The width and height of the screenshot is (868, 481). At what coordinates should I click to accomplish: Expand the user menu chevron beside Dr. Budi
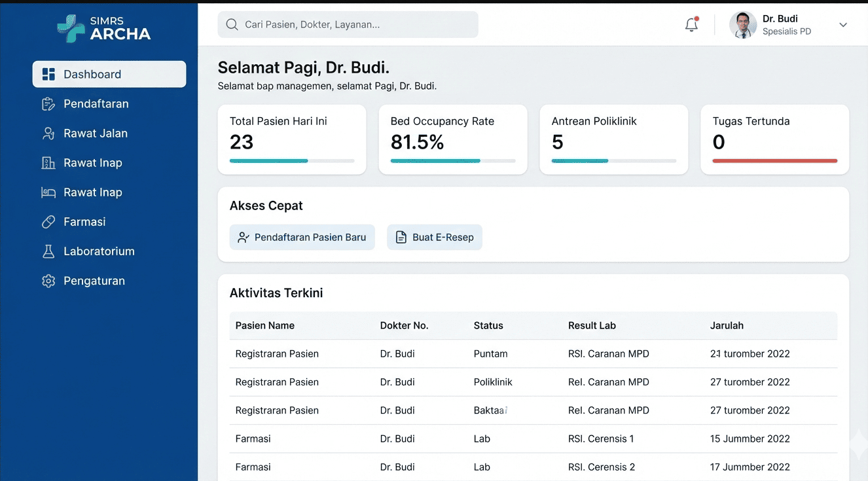[843, 25]
